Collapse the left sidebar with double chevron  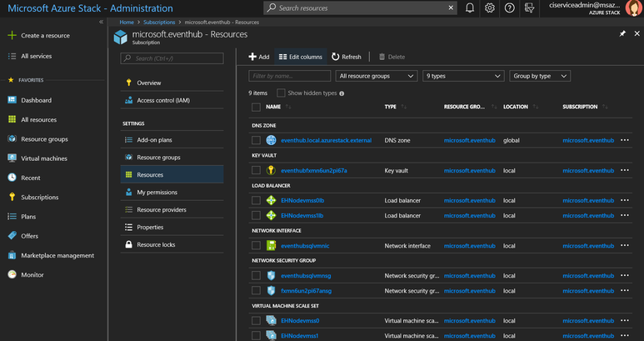tap(101, 23)
